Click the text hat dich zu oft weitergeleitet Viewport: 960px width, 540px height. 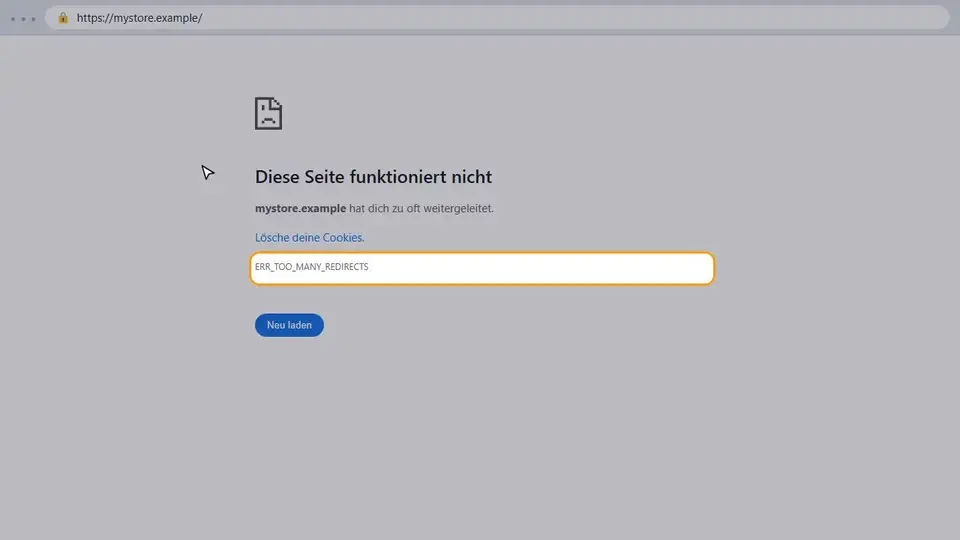point(421,208)
